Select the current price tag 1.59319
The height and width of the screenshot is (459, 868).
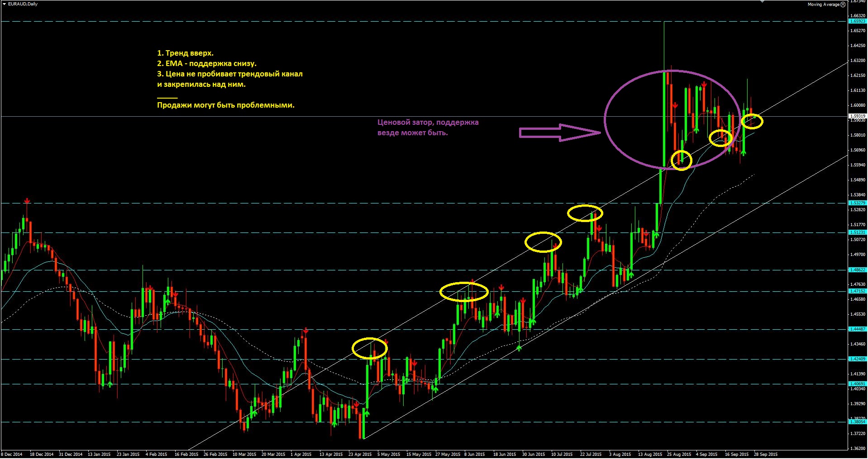click(x=858, y=116)
